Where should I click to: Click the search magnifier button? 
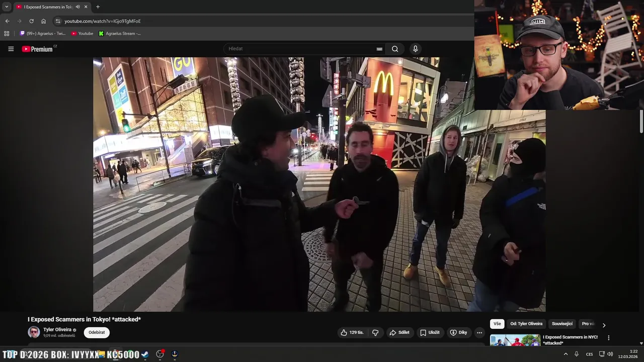point(395,49)
